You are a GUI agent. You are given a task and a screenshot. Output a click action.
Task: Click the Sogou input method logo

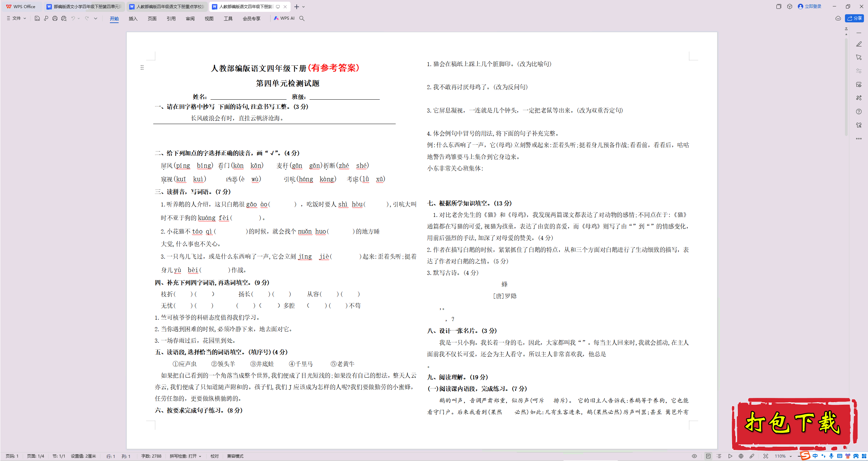[805, 456]
